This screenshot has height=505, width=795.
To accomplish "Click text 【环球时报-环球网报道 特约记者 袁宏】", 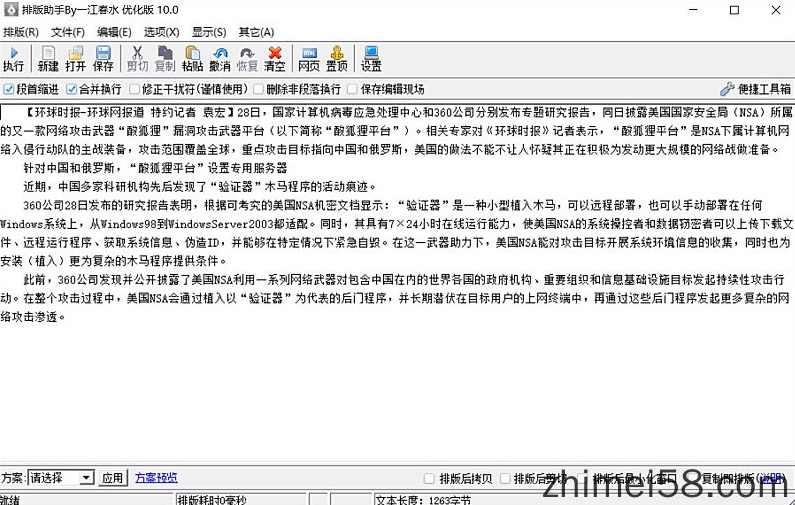I will click(x=130, y=112).
